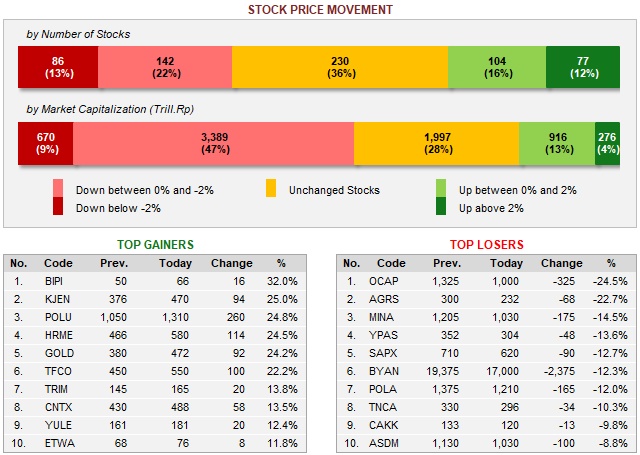Click the 'TOP GAINERS' table title
This screenshot has height=455, width=640.
[x=156, y=244]
